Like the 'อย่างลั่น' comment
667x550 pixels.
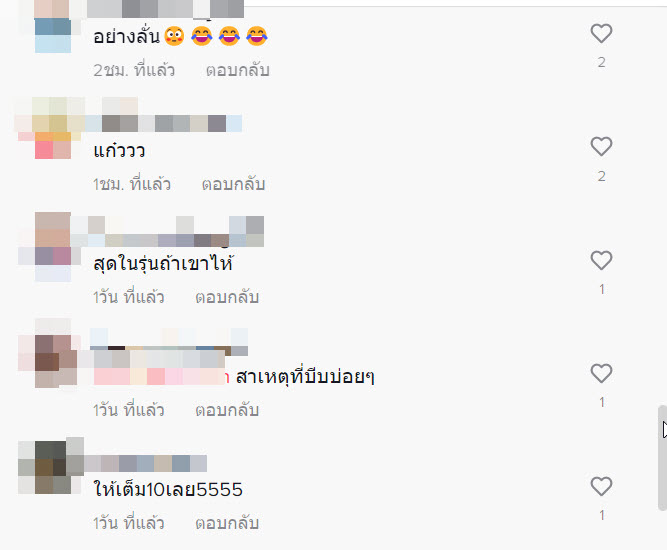(601, 34)
